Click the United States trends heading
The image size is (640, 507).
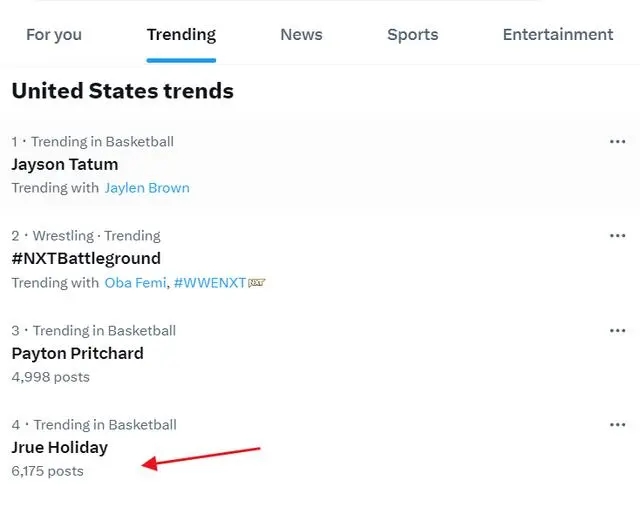click(x=122, y=91)
